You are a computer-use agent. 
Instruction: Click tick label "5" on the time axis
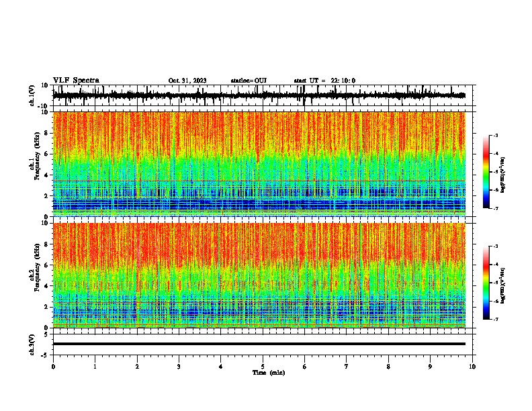point(263,367)
